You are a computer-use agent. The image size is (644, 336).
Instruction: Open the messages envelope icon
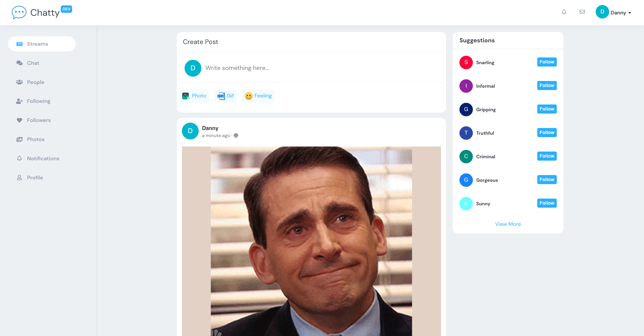pyautogui.click(x=582, y=12)
